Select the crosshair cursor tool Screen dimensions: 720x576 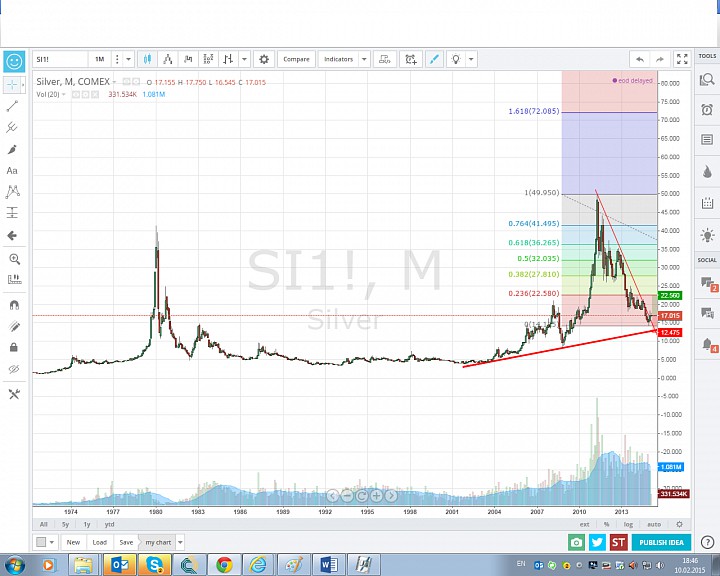click(12, 85)
